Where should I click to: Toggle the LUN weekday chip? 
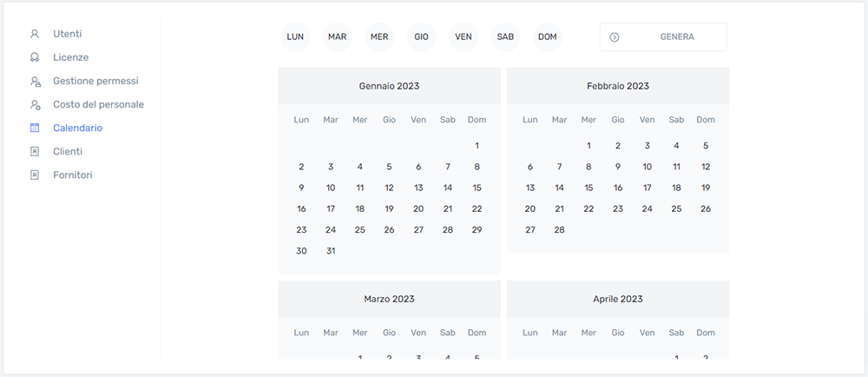pyautogui.click(x=295, y=37)
